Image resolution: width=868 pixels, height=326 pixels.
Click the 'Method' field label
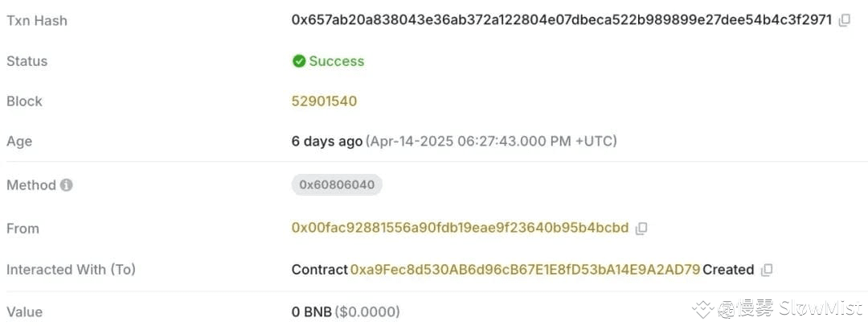coord(31,185)
